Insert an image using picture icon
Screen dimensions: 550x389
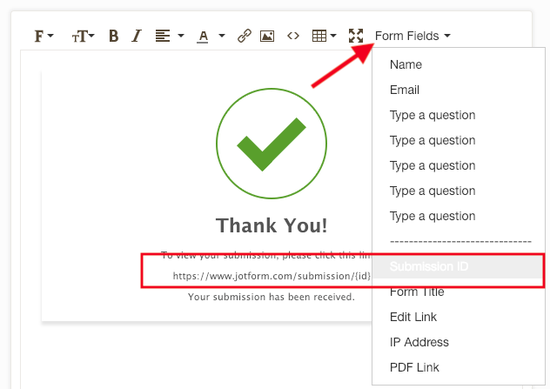[x=267, y=36]
